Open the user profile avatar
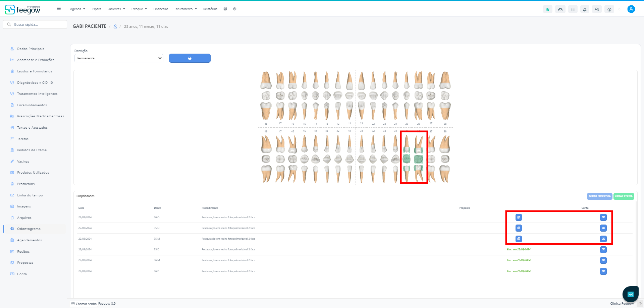This screenshot has width=644, height=308. (x=631, y=9)
